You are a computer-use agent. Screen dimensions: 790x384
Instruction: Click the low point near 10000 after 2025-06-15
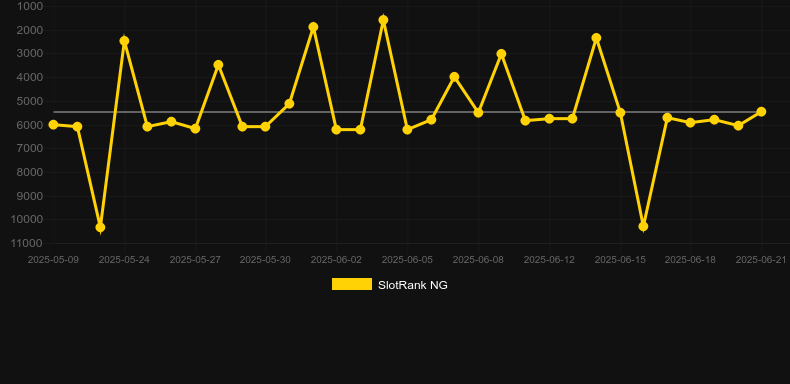point(643,226)
